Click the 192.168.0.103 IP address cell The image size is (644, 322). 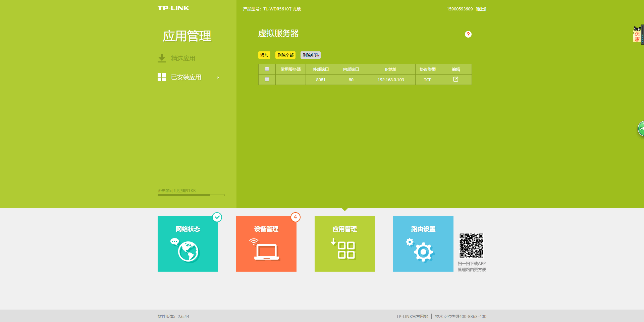[391, 80]
